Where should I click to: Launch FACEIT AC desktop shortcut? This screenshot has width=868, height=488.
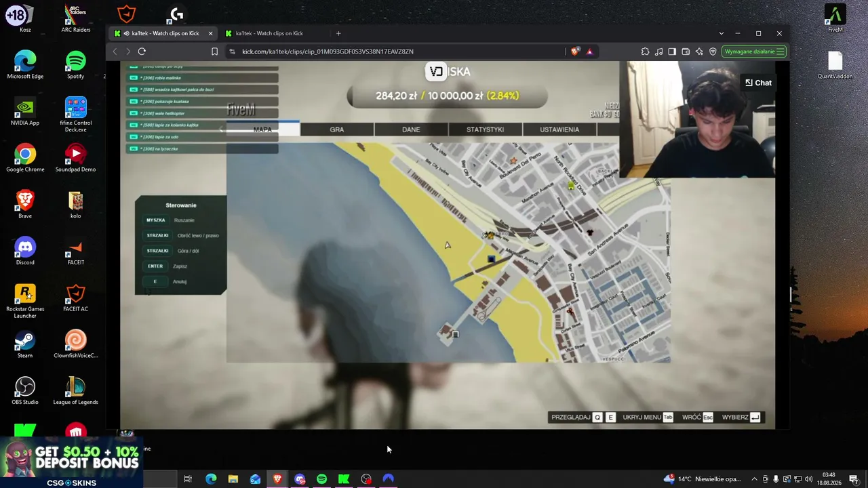[x=76, y=298]
